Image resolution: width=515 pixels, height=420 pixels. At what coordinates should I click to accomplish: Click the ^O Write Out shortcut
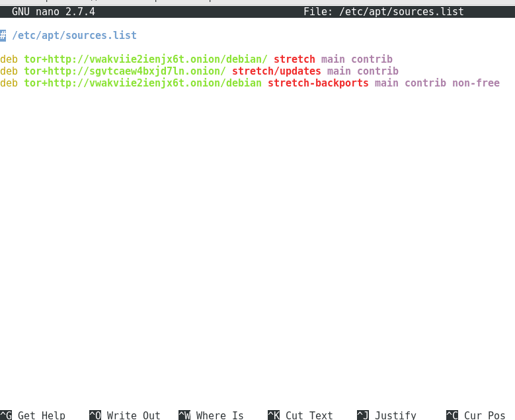125,415
